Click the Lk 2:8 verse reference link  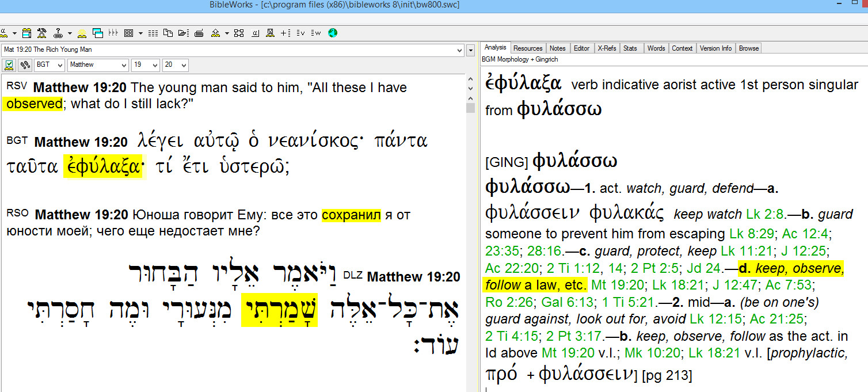click(x=764, y=215)
